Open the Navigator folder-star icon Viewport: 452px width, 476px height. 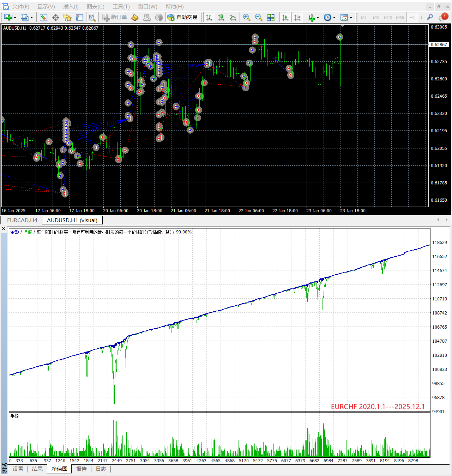(x=67, y=17)
